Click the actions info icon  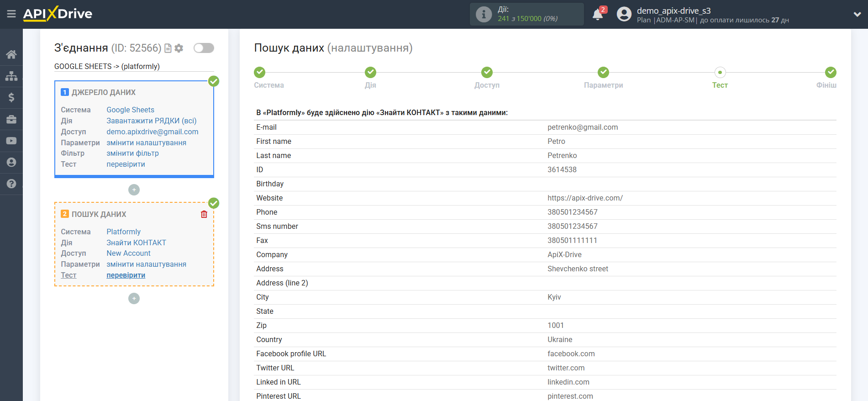484,14
